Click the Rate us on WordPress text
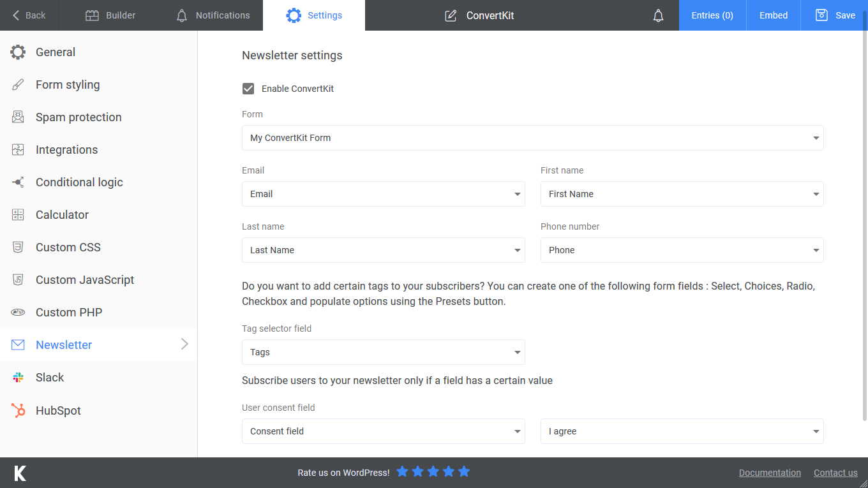 point(343,473)
